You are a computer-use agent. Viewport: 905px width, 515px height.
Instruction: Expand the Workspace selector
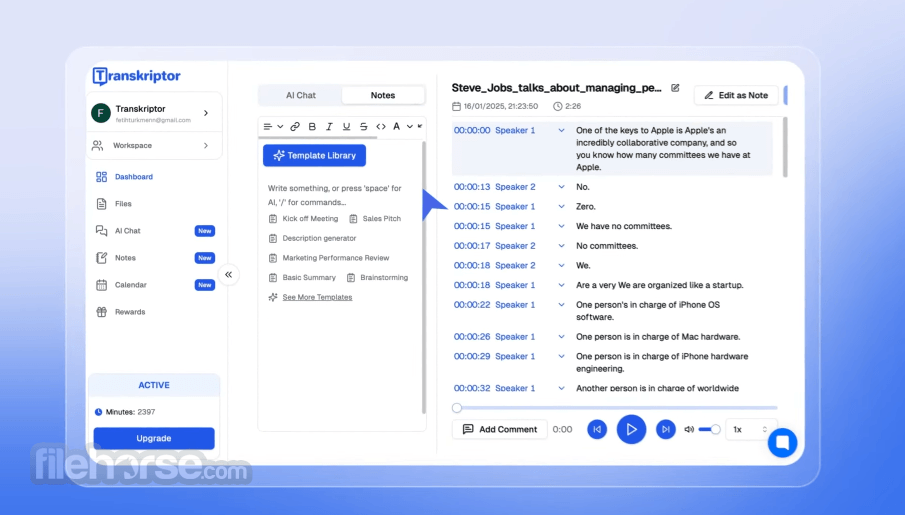click(206, 145)
